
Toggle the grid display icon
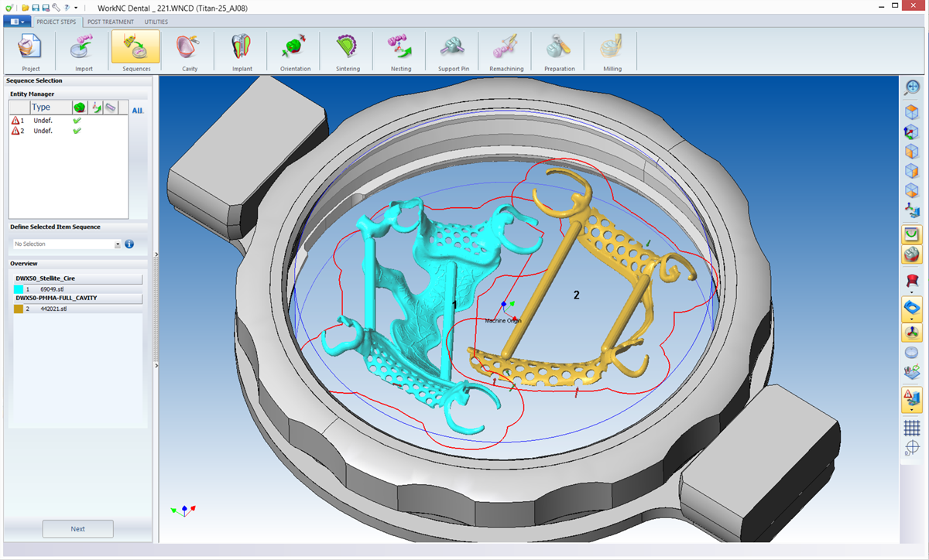(x=912, y=427)
